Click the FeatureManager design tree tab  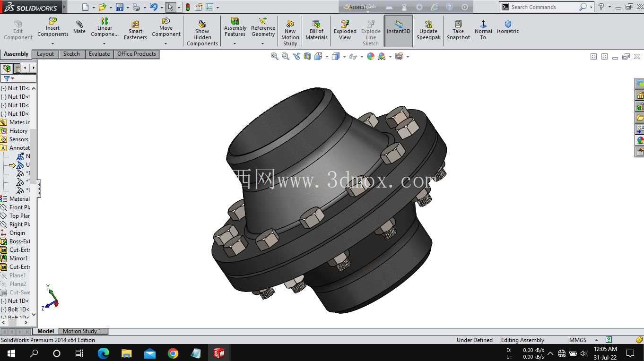coord(7,69)
